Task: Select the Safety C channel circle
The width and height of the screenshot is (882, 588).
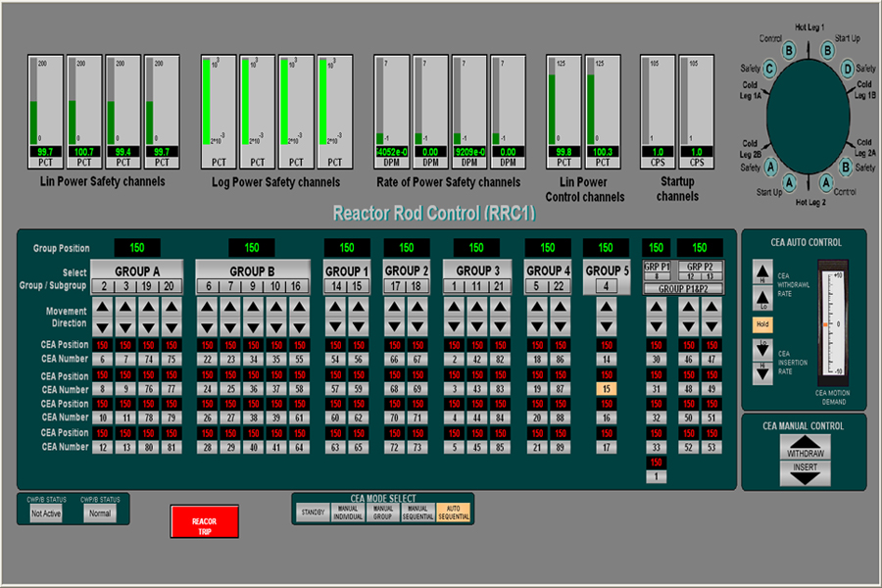Action: 769,70
